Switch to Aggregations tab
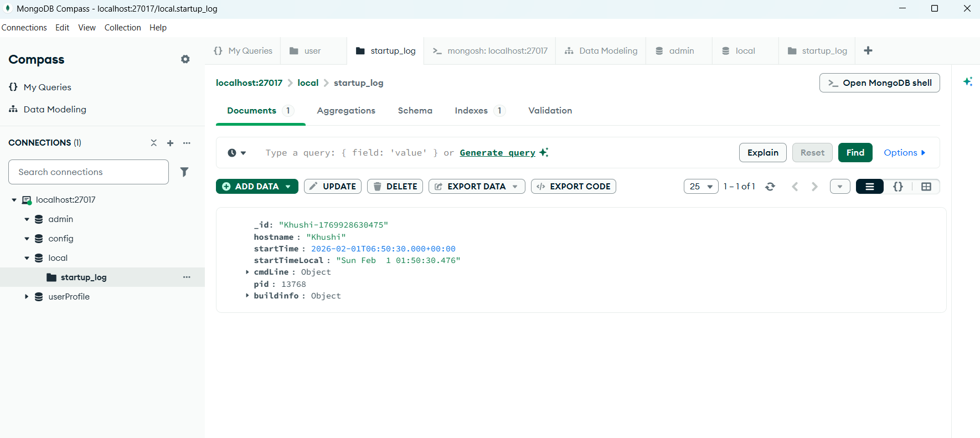The image size is (980, 438). pyautogui.click(x=346, y=111)
